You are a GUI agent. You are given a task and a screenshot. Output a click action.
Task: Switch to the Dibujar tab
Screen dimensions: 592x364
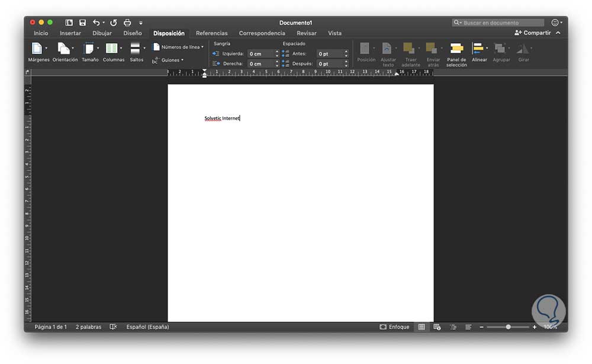[x=102, y=33]
